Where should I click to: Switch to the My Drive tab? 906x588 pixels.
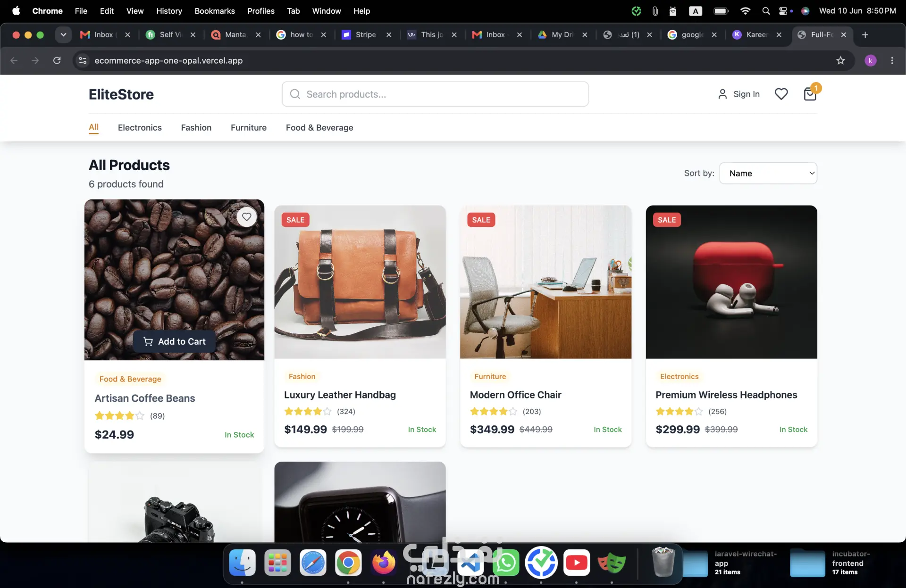(562, 35)
